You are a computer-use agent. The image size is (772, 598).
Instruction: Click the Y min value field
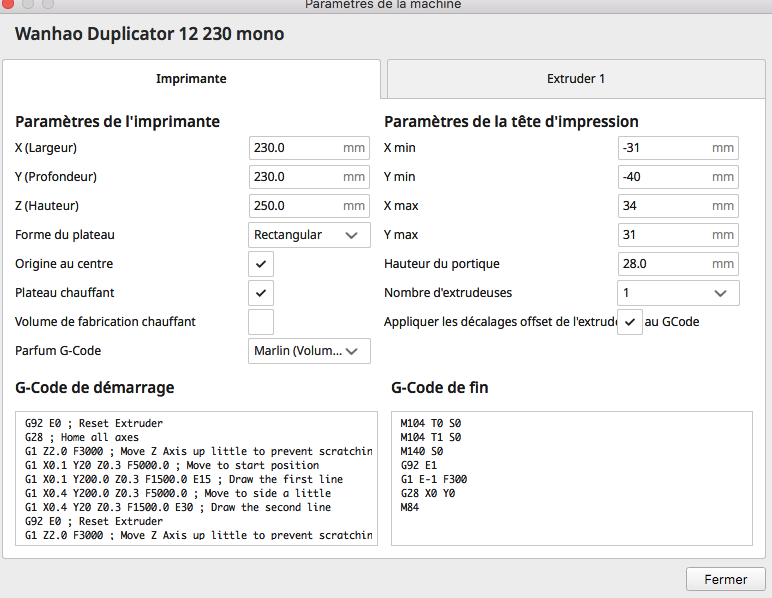tap(678, 177)
